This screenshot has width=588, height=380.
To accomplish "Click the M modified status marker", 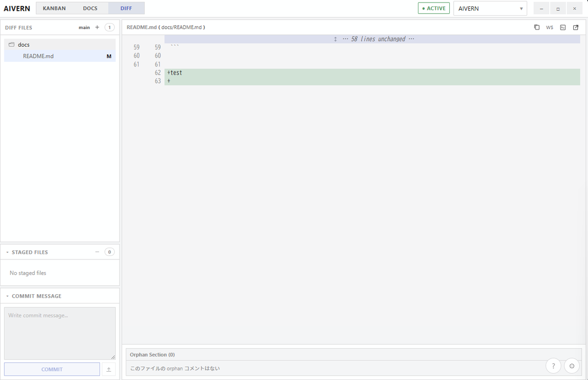I will pyautogui.click(x=109, y=56).
